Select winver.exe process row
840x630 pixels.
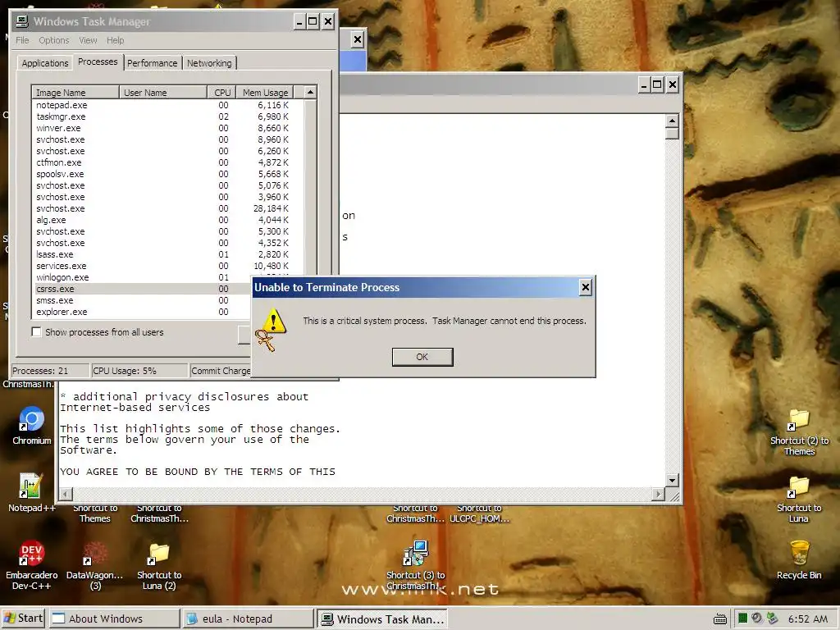(167, 128)
